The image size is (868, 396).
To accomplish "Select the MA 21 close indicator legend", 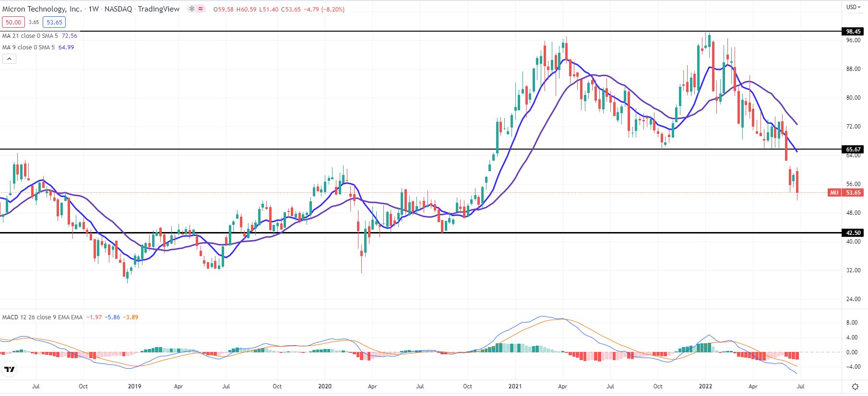I will click(30, 36).
